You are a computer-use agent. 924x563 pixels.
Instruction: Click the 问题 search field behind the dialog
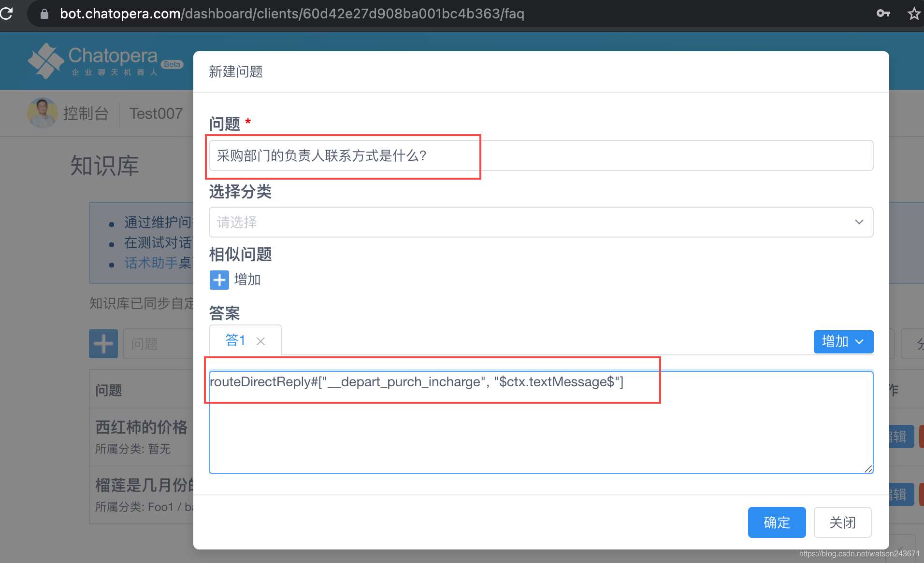(x=159, y=344)
